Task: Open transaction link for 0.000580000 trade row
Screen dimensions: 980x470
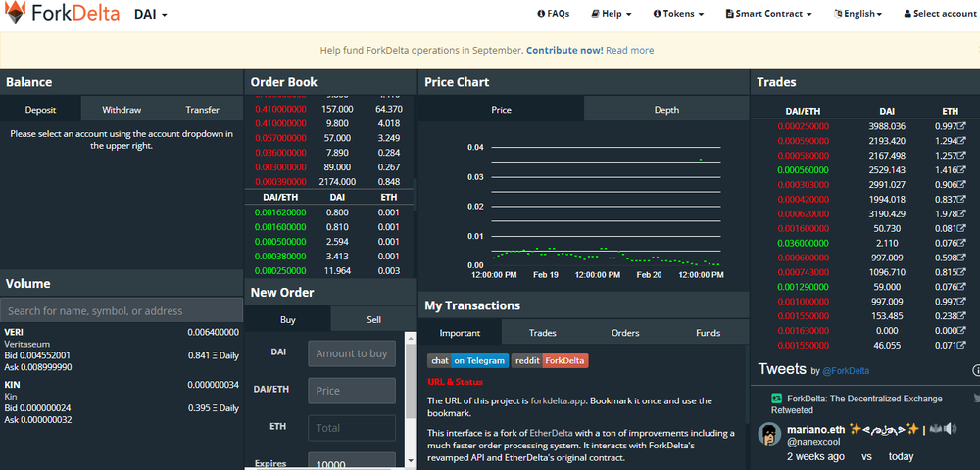Action: tap(962, 156)
